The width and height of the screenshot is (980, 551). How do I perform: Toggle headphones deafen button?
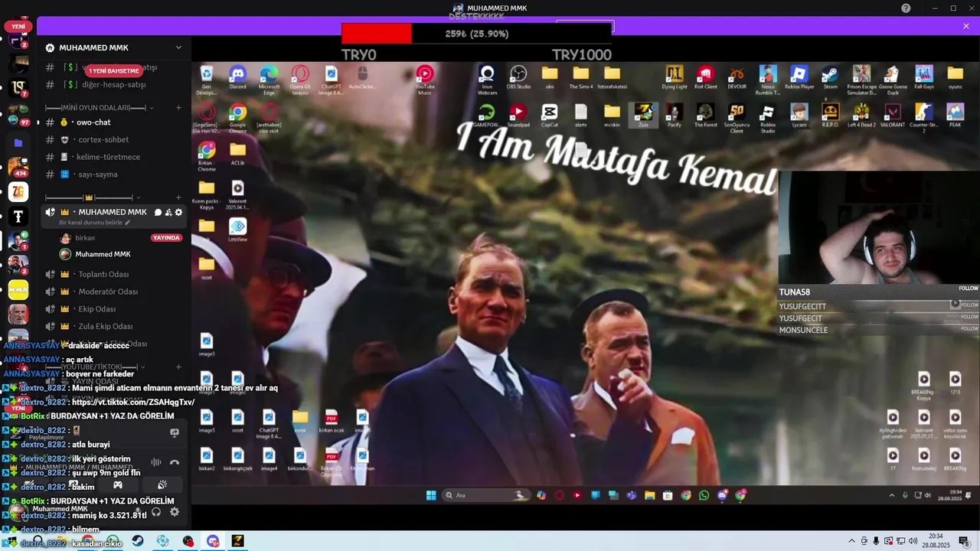click(157, 512)
